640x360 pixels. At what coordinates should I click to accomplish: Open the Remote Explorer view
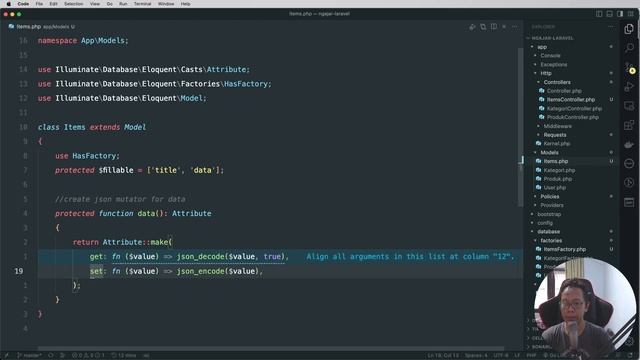pyautogui.click(x=629, y=106)
